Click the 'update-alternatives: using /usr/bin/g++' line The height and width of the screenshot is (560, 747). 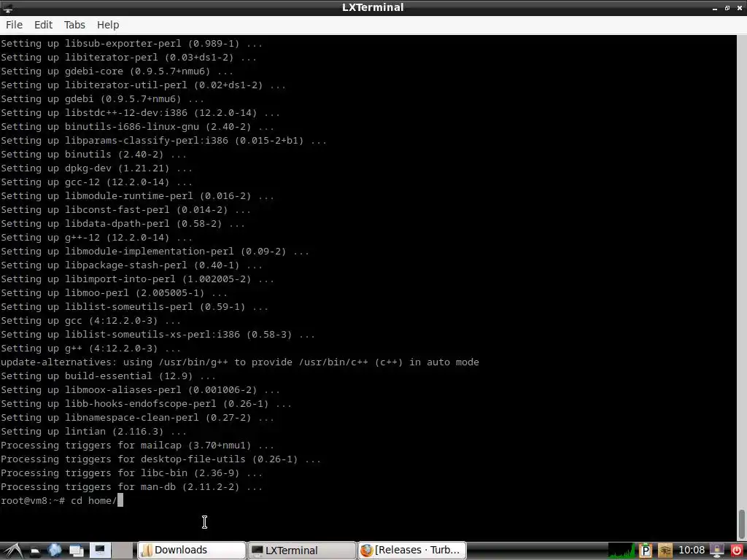coord(239,362)
